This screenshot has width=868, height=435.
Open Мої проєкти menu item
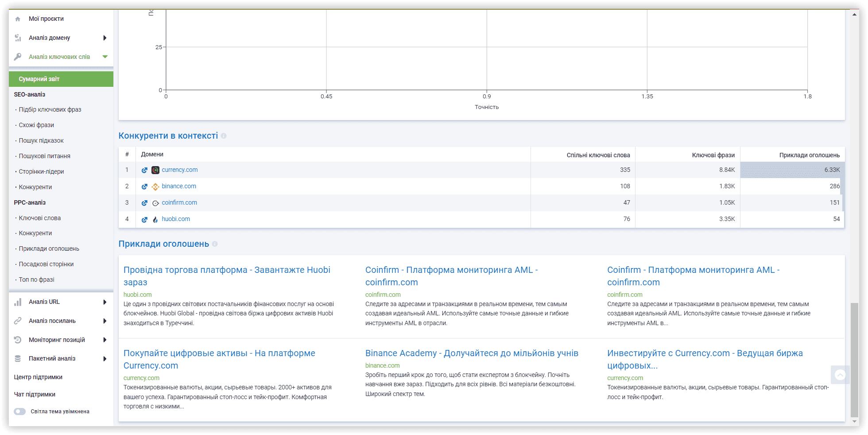[46, 19]
